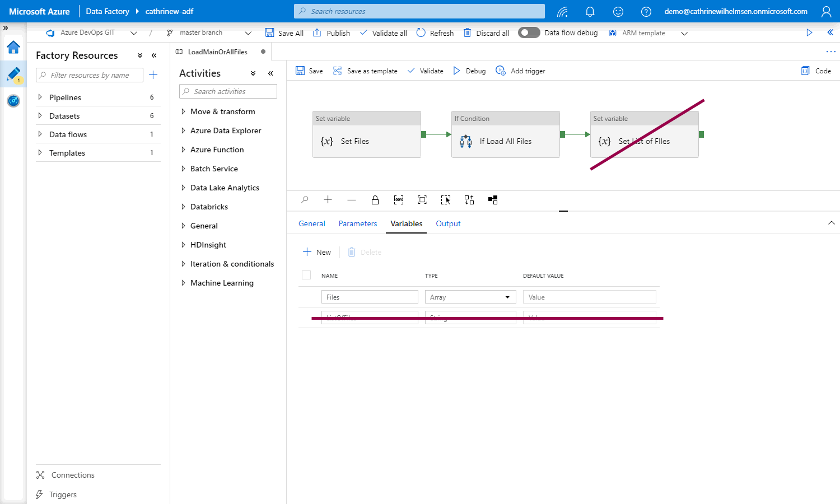Open the feedback smiley icon

[x=618, y=12]
